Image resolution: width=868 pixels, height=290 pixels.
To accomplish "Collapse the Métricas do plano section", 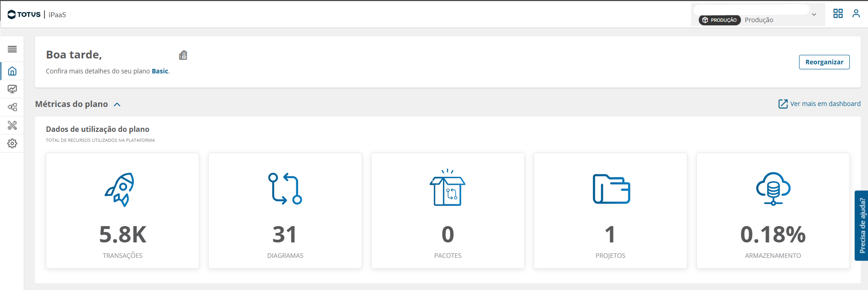I will [x=117, y=104].
